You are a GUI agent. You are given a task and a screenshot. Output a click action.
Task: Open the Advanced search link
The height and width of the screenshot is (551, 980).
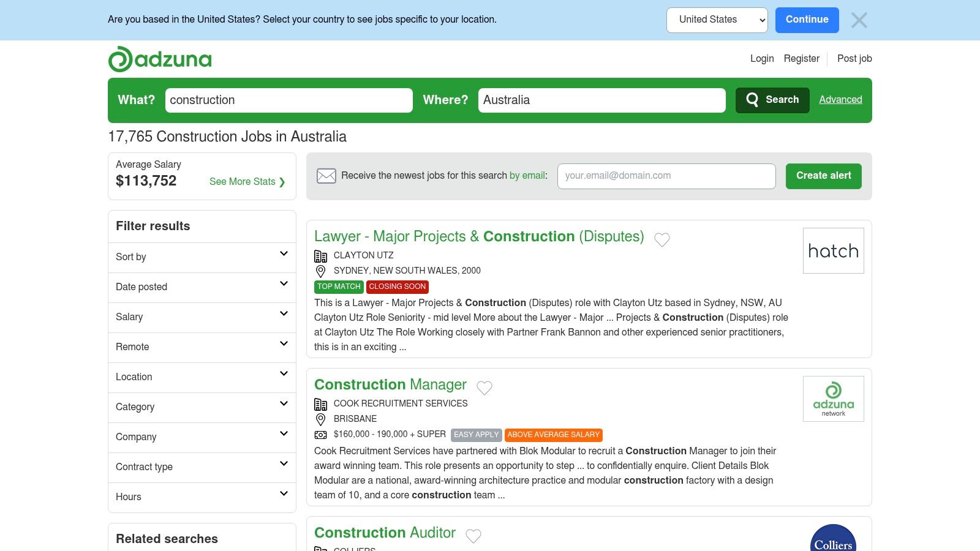(840, 100)
